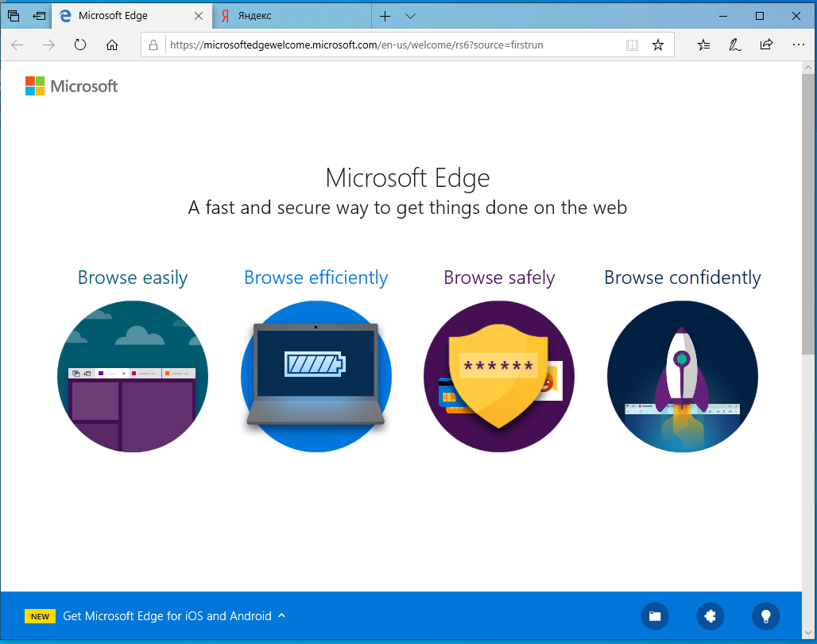Select the Browse easily tabs illustration
The image size is (817, 644).
point(133,377)
